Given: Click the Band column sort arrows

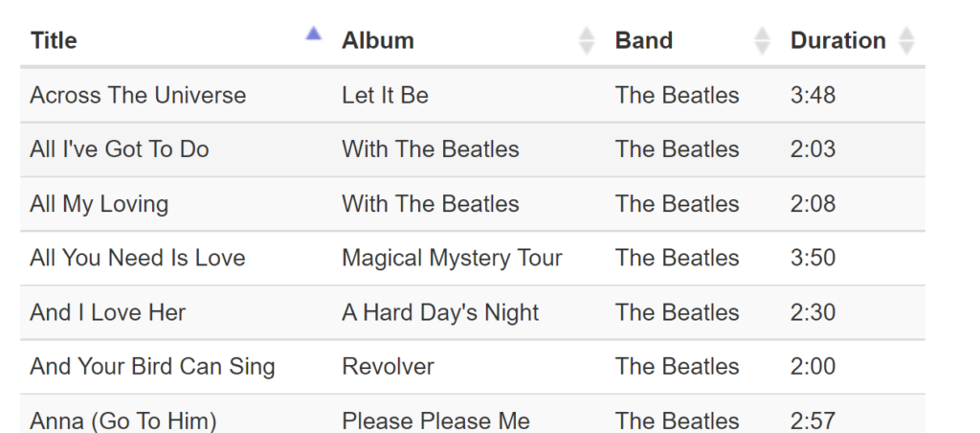Looking at the screenshot, I should pos(762,40).
